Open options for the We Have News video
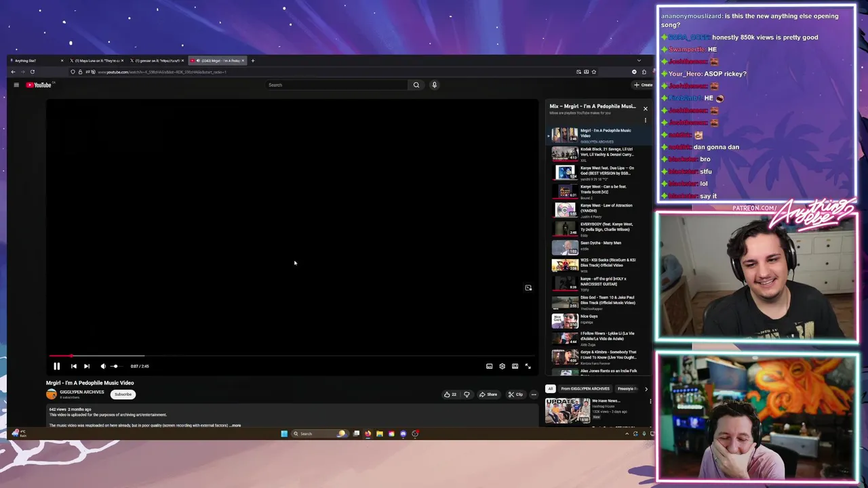The image size is (868, 488). 650,401
